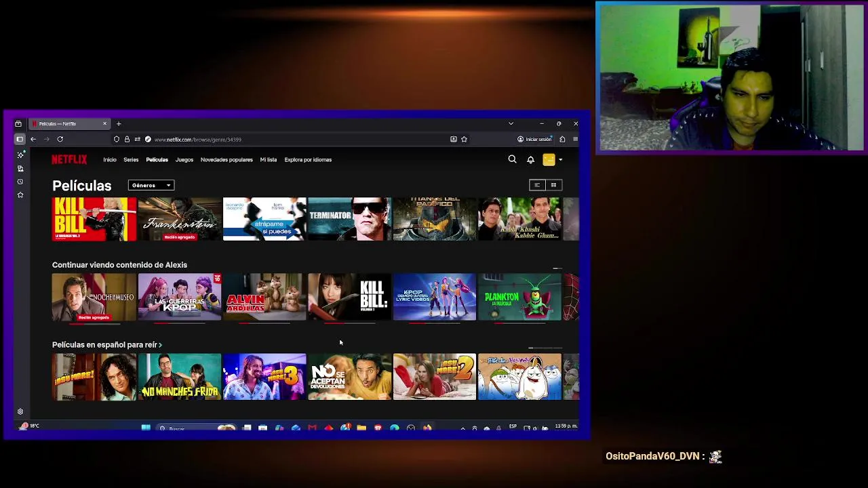Open Titanes del Pacífico thumbnail
The height and width of the screenshot is (488, 868).
click(435, 219)
